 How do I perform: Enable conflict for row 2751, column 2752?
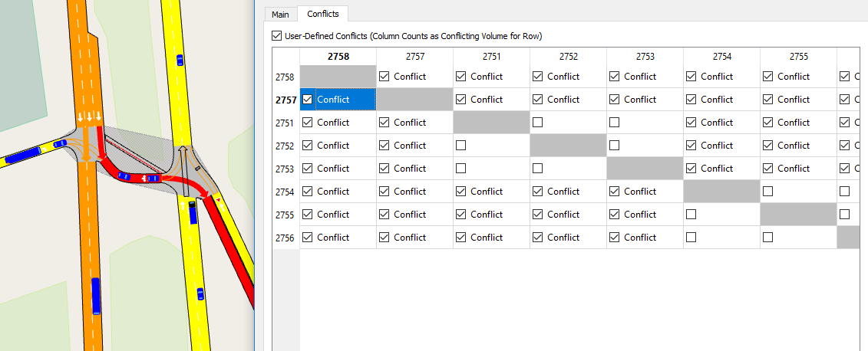538,123
